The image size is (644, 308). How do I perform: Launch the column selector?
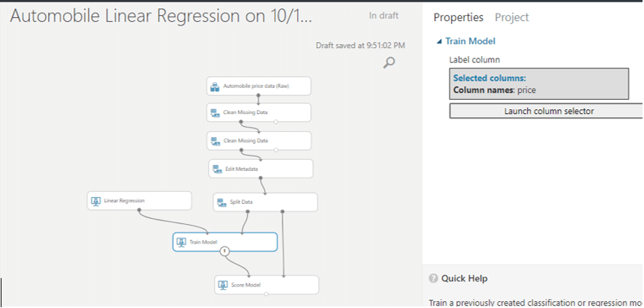click(545, 111)
